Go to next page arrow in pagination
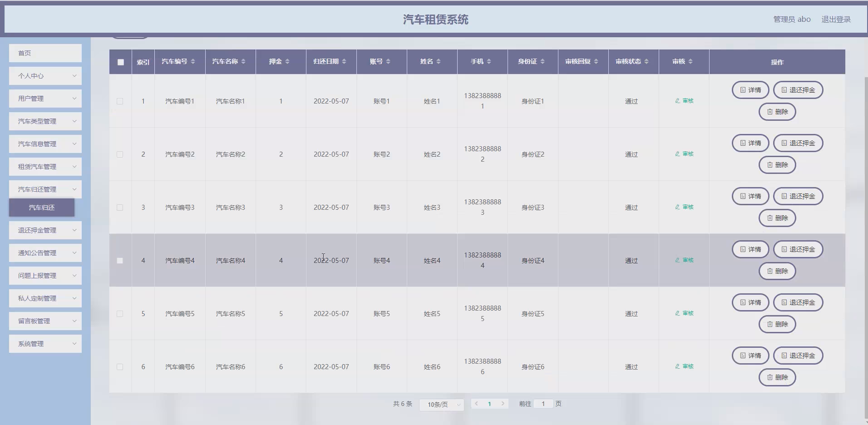 coord(503,404)
